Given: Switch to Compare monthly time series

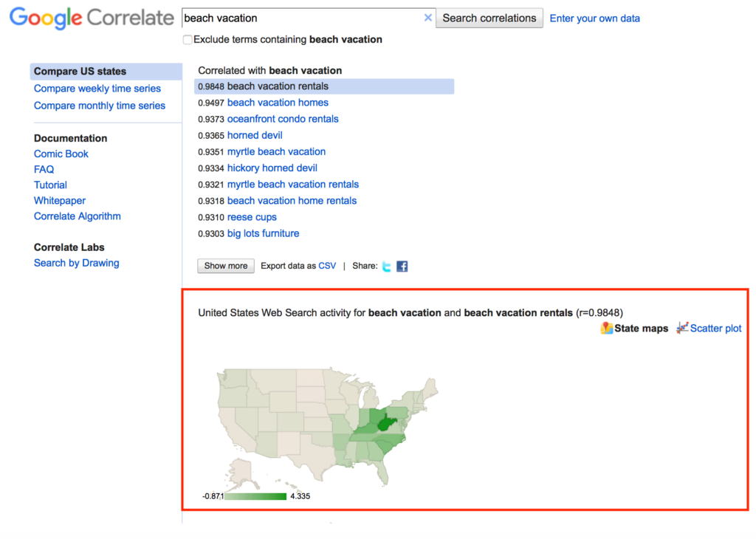Looking at the screenshot, I should (x=100, y=106).
